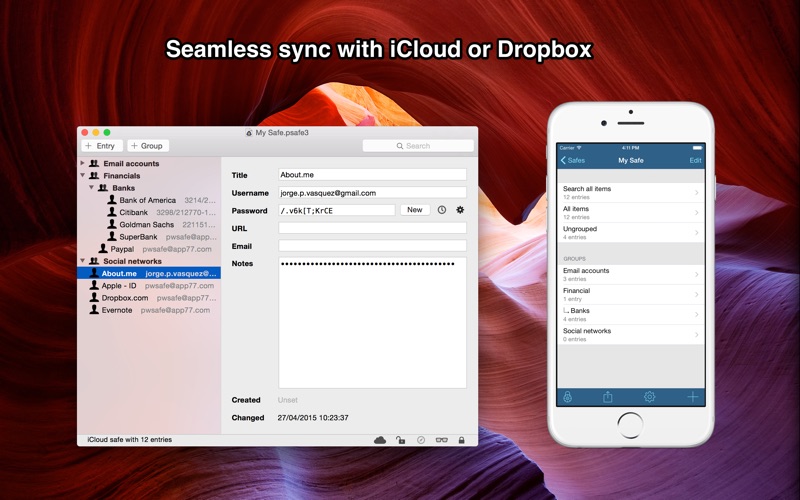Select the About.me entry
This screenshot has width=800, height=500.
point(149,273)
